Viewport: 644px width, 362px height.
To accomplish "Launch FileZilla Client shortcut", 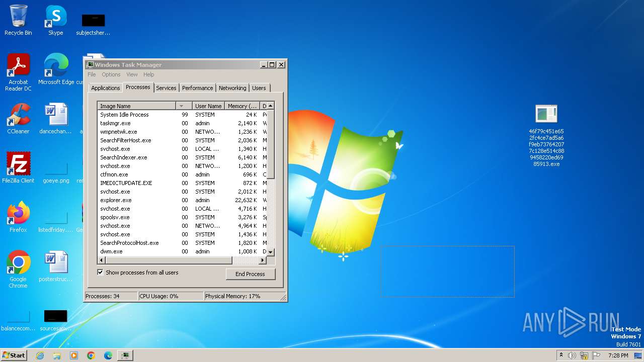I will coord(18,168).
